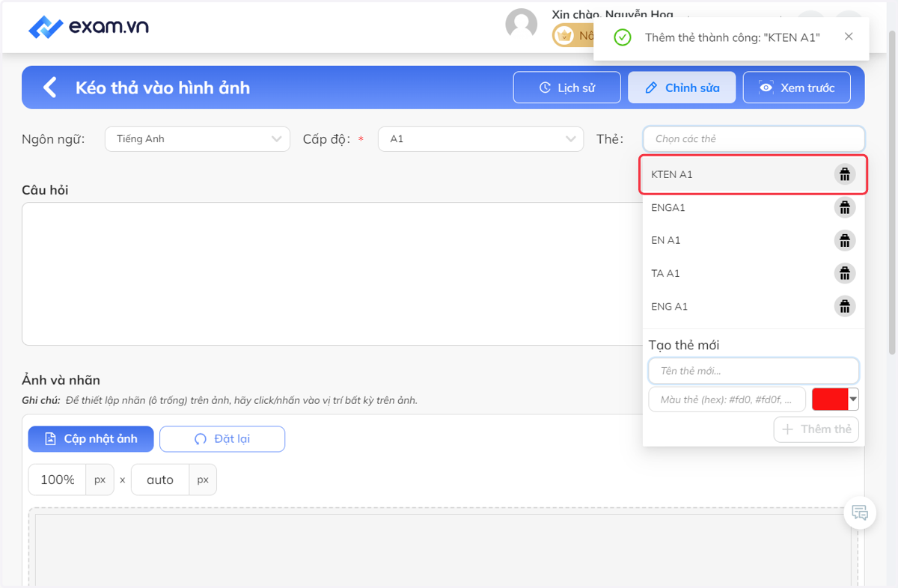Open the exam.vn logo home
Image resolution: width=898 pixels, height=588 pixels.
pos(88,27)
